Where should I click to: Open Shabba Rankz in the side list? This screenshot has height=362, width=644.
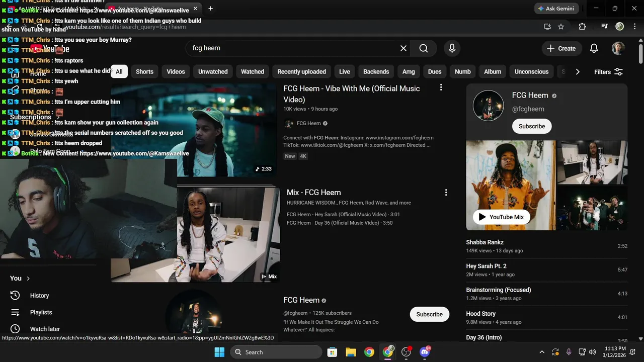coord(485,242)
